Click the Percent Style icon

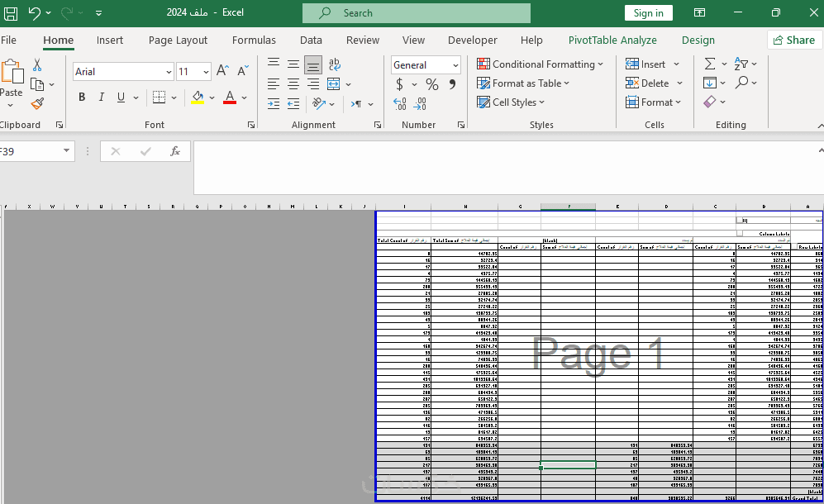coord(432,84)
